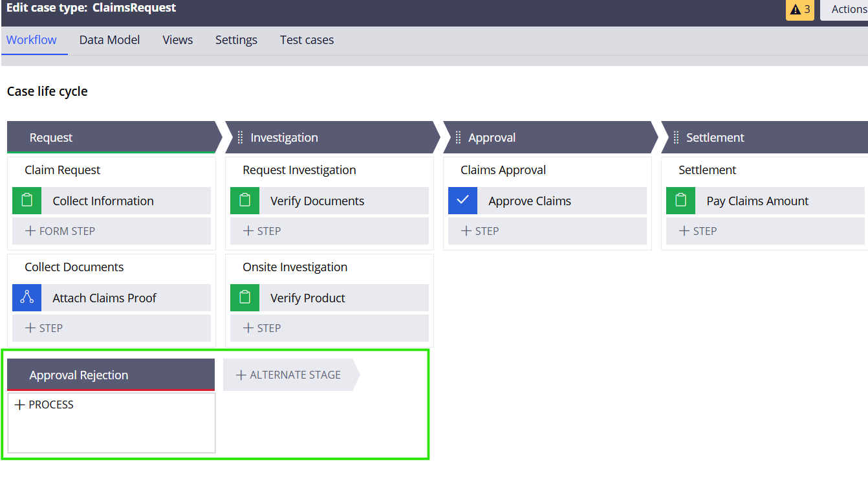Click the warning triangle showing 3 alerts
Screen dimensions: 868x477
(x=799, y=10)
